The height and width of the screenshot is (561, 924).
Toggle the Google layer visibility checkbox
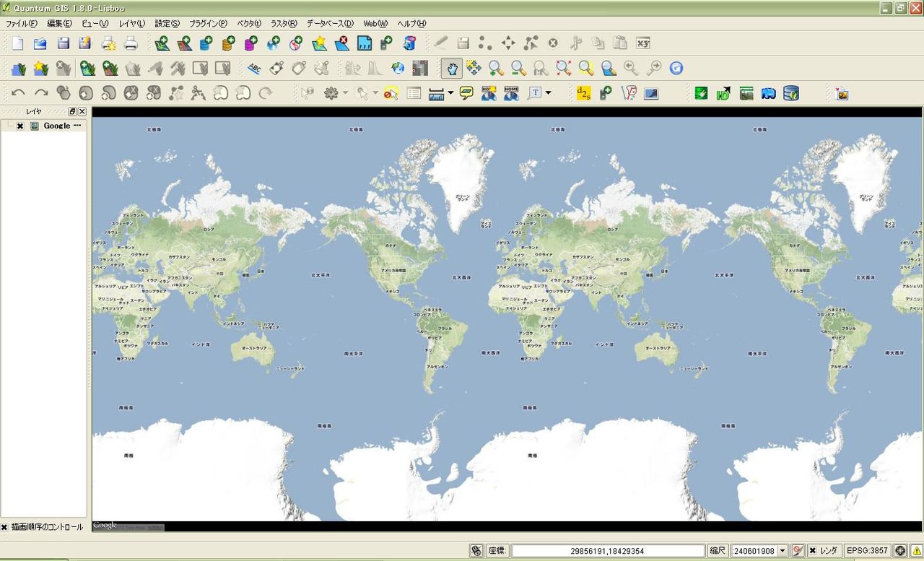click(x=20, y=126)
